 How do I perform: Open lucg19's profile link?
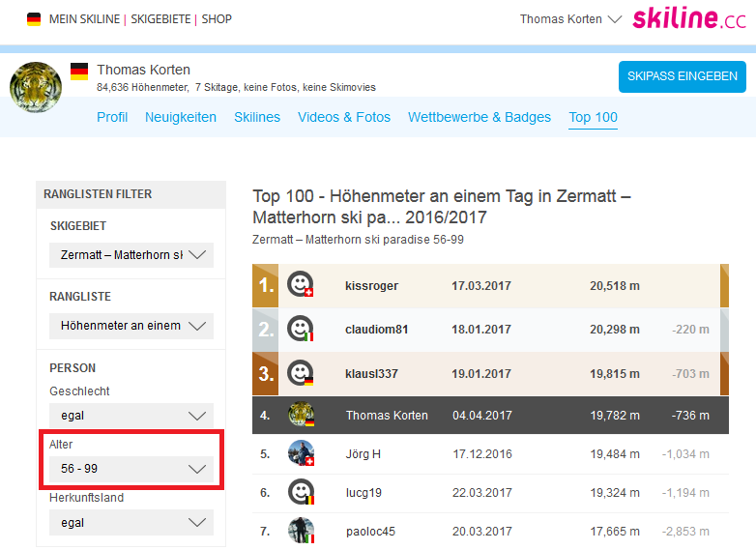click(x=363, y=493)
